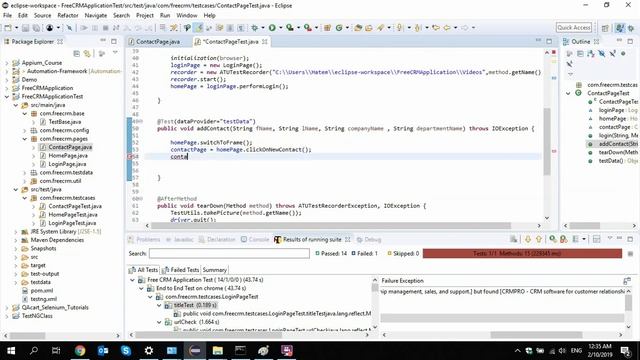Open Back history dropdown arrow
Screen dimensions: 640x360
455,28
